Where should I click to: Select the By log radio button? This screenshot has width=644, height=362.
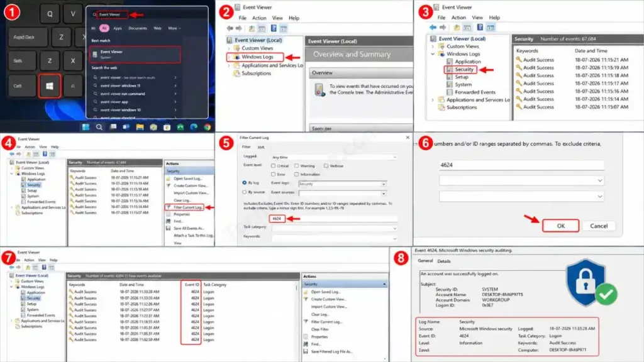(245, 183)
